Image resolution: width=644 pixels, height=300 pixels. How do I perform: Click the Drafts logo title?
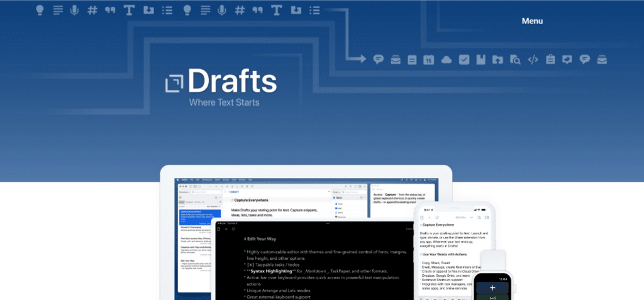tap(233, 81)
